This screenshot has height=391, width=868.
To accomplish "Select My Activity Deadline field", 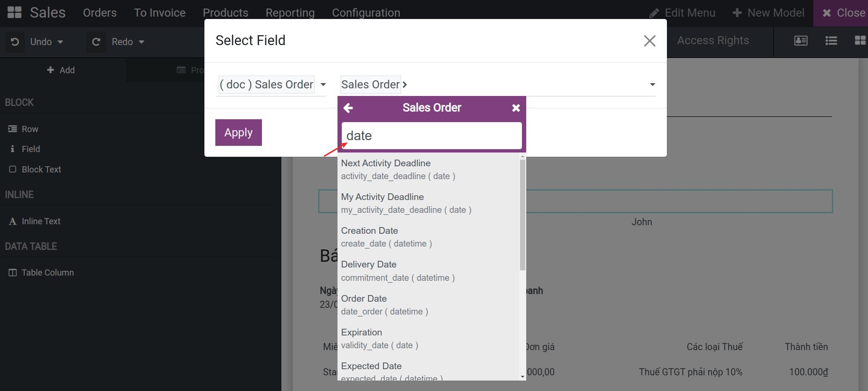I will pos(428,203).
